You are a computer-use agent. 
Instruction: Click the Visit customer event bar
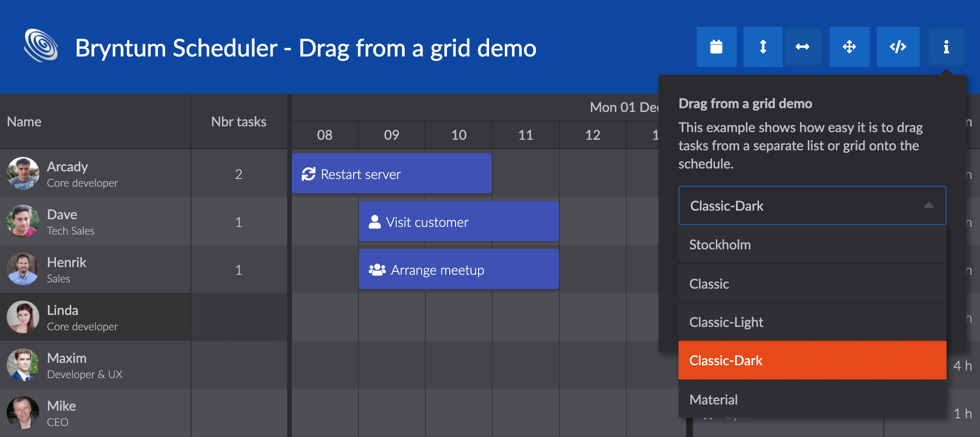click(x=458, y=222)
